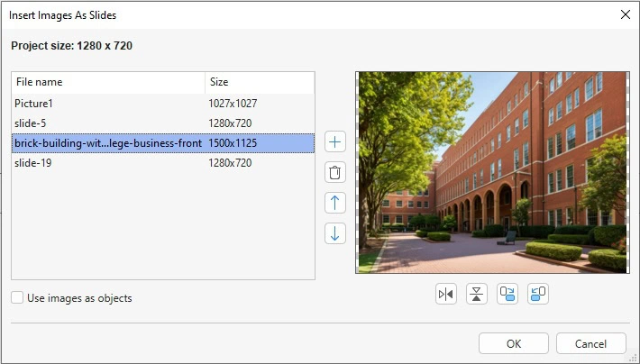Delete the selected image with trash icon
640x364 pixels.
point(334,173)
